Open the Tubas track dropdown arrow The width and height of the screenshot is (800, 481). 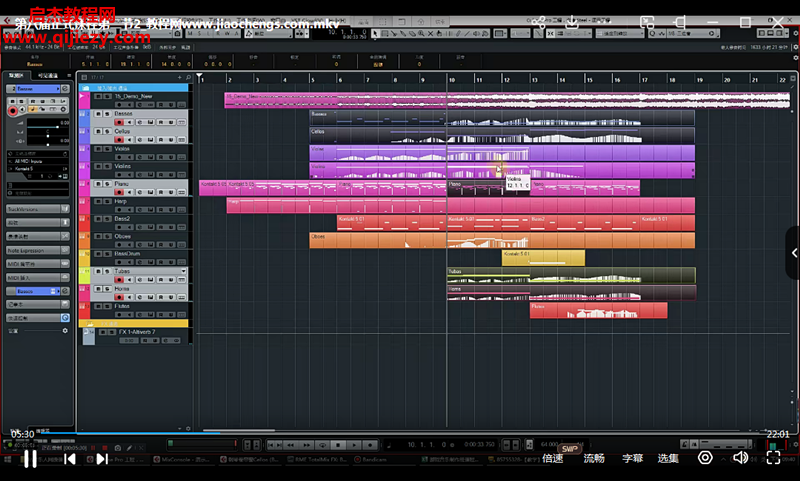tap(183, 271)
